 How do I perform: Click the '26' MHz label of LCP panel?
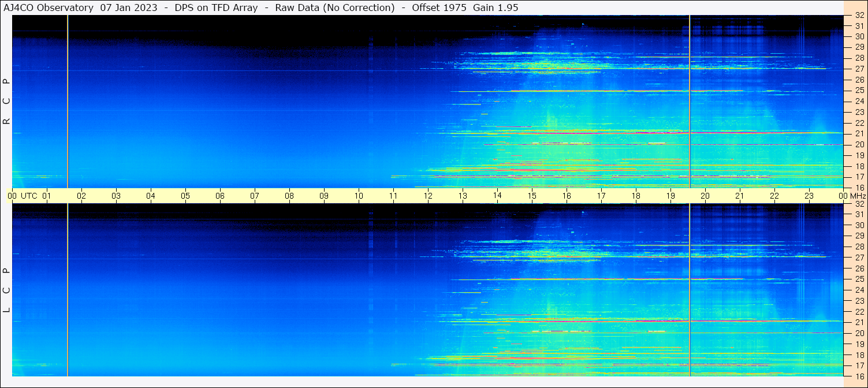click(859, 268)
